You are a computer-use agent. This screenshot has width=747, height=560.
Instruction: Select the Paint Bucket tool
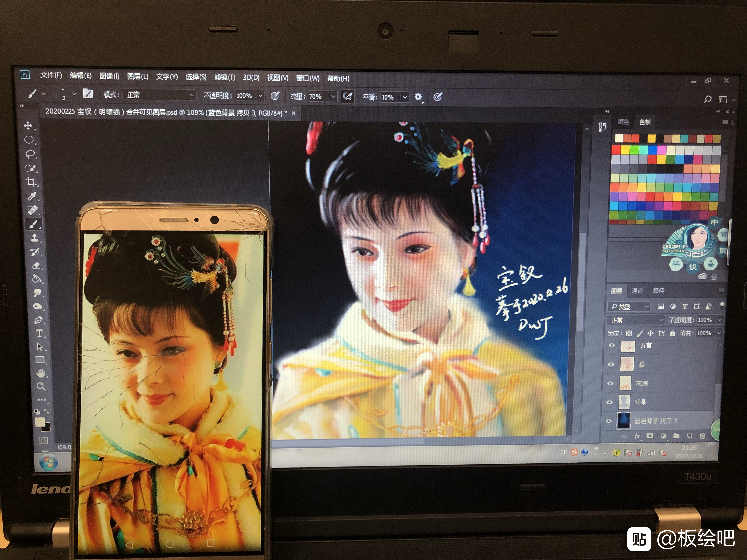click(37, 279)
